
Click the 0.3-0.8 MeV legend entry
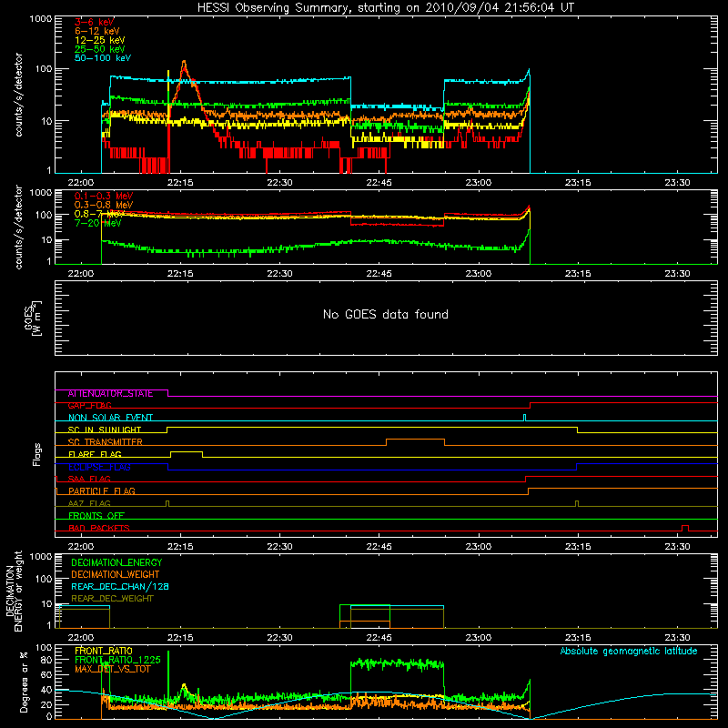tap(104, 206)
